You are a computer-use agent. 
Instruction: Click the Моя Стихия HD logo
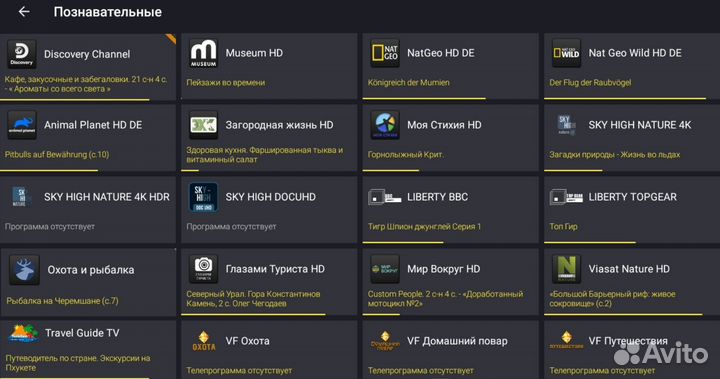384,125
